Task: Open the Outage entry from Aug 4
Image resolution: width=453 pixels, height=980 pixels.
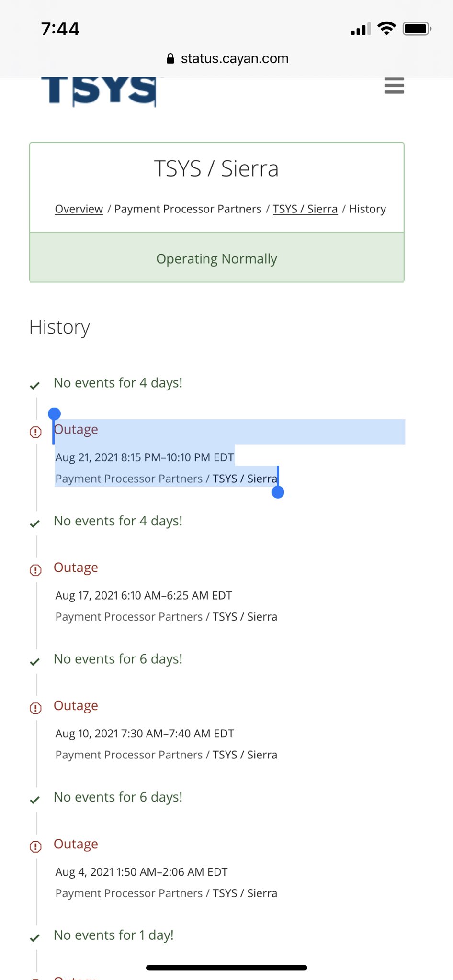Action: [76, 844]
